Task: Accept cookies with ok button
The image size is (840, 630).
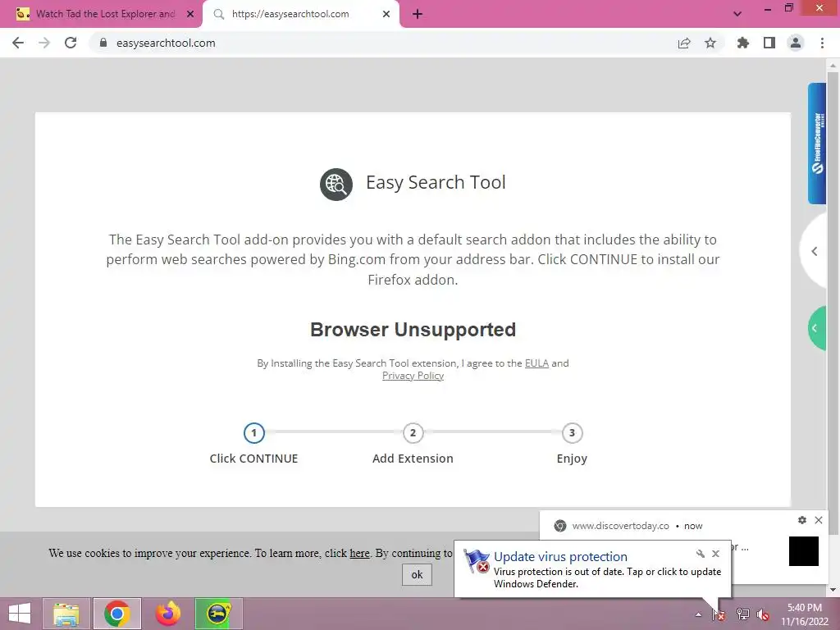Action: [x=417, y=575]
